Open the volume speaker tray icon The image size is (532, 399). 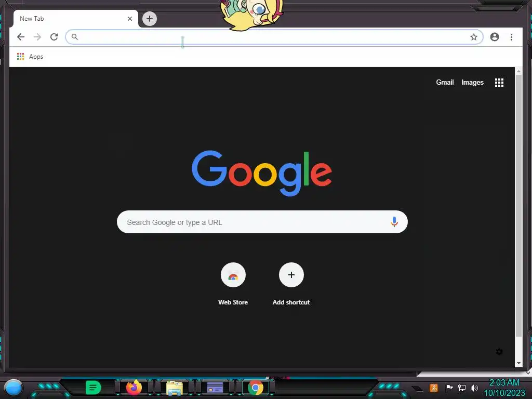tap(474, 388)
